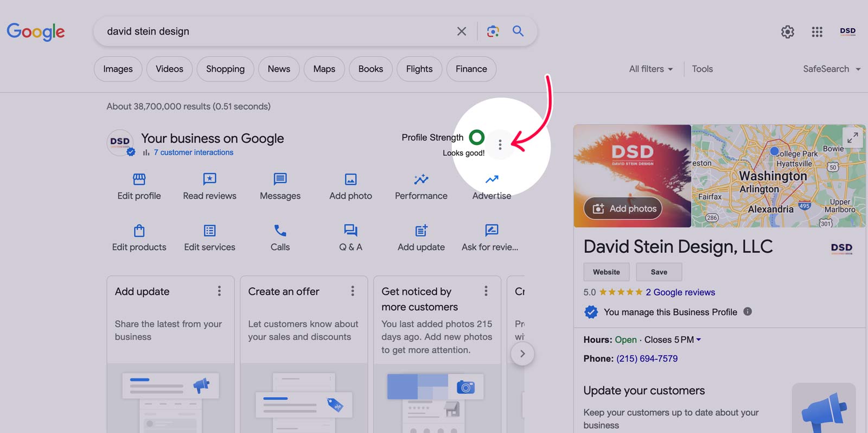This screenshot has height=433, width=868.
Task: Open Performance chart icon
Action: (x=421, y=179)
